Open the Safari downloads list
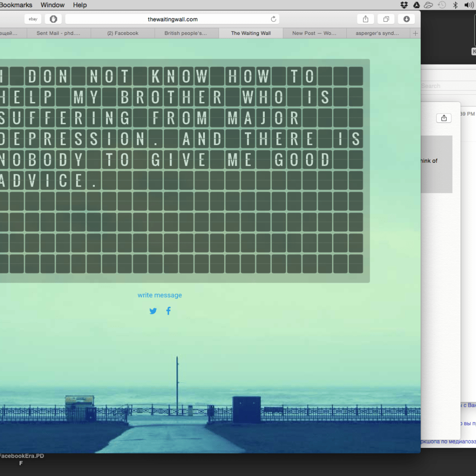 point(406,19)
